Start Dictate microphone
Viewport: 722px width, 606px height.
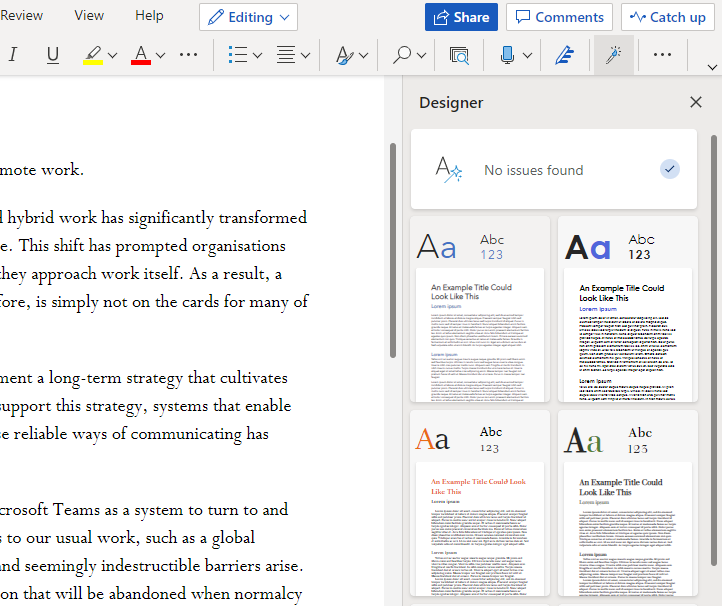[x=507, y=55]
